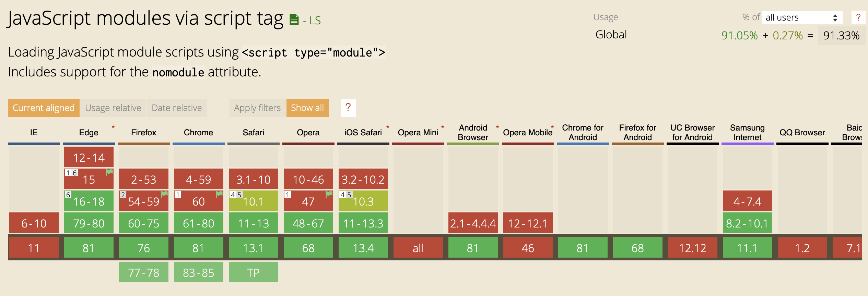Click the spec document icon beside the title
Viewport: 868px width, 296px height.
click(x=293, y=19)
